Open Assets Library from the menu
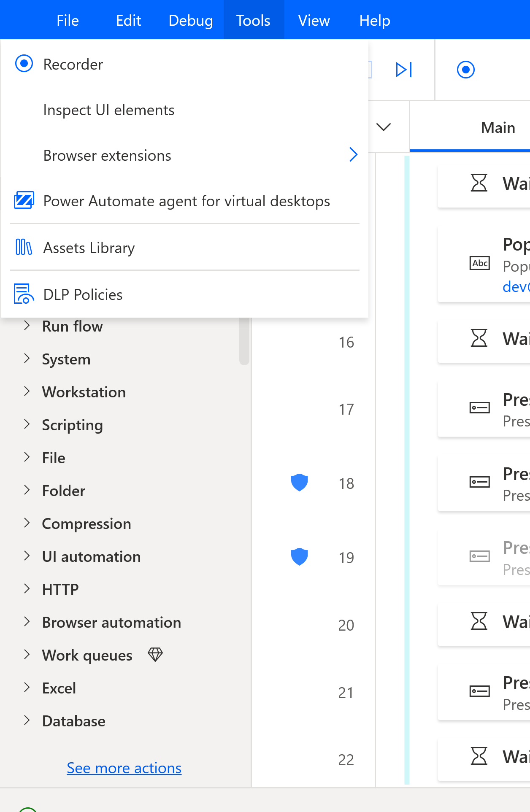 click(x=185, y=248)
